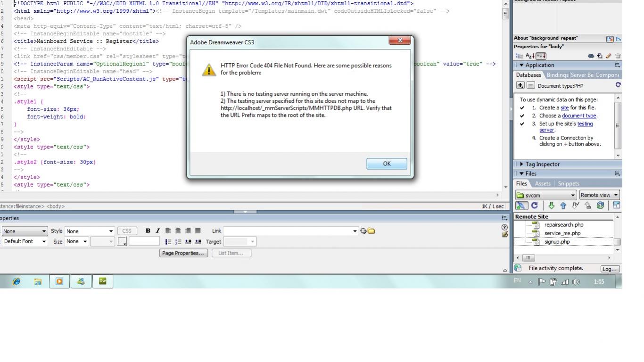Refresh the Databases panel
Viewport: 644px width, 362px height.
618,85
